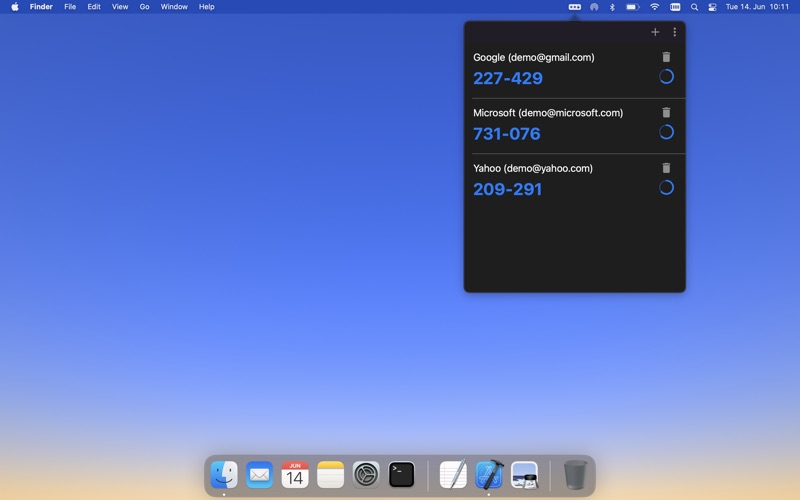800x500 pixels.
Task: Open Control Center icon
Action: [712, 7]
